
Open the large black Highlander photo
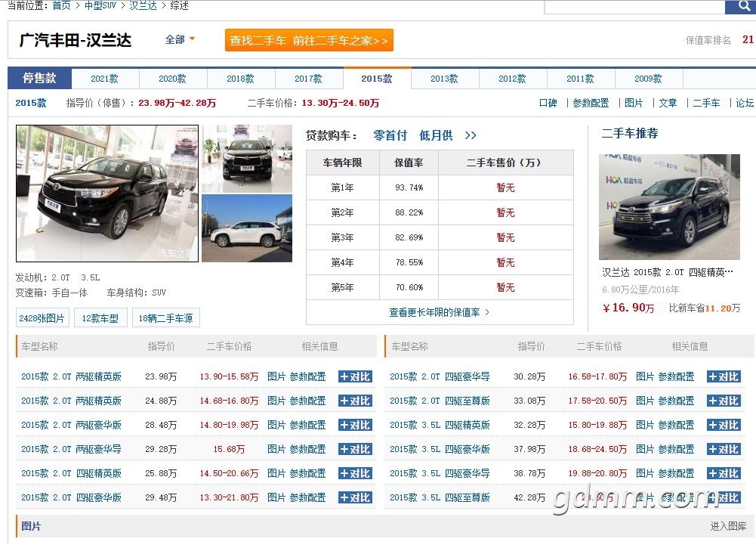pos(107,194)
